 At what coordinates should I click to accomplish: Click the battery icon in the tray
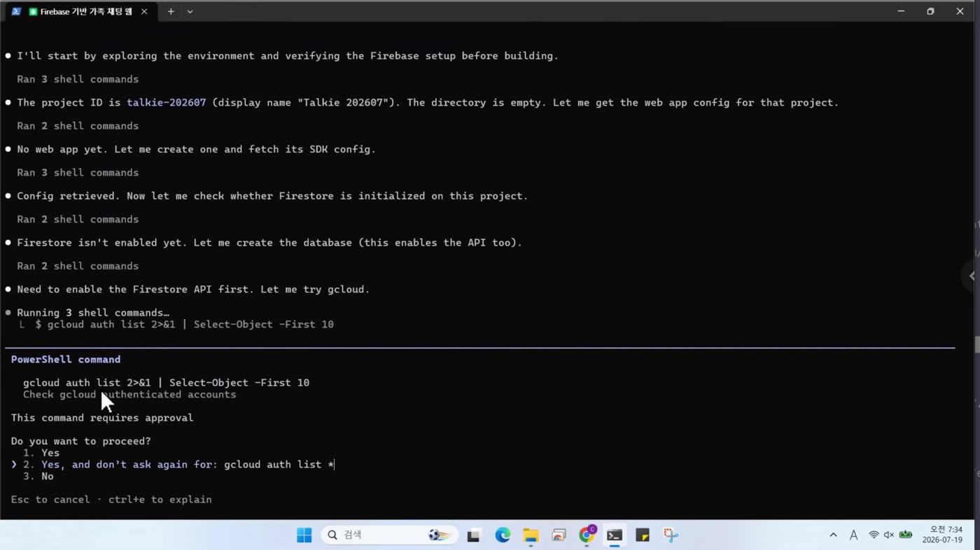[906, 535]
